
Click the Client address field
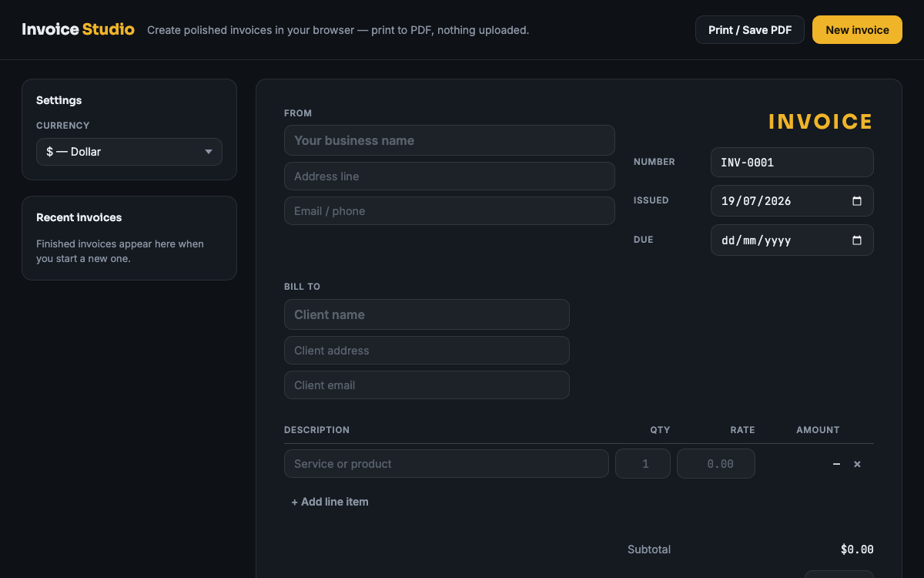(427, 350)
